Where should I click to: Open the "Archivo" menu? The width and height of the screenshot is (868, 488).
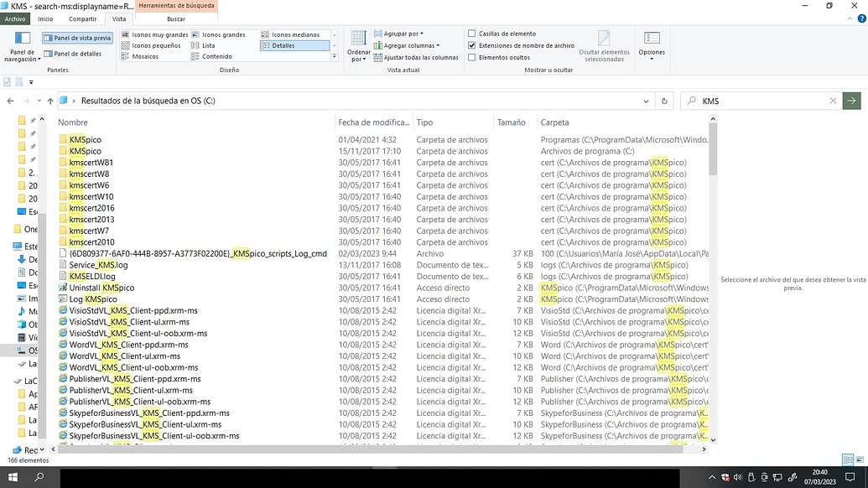tap(15, 18)
